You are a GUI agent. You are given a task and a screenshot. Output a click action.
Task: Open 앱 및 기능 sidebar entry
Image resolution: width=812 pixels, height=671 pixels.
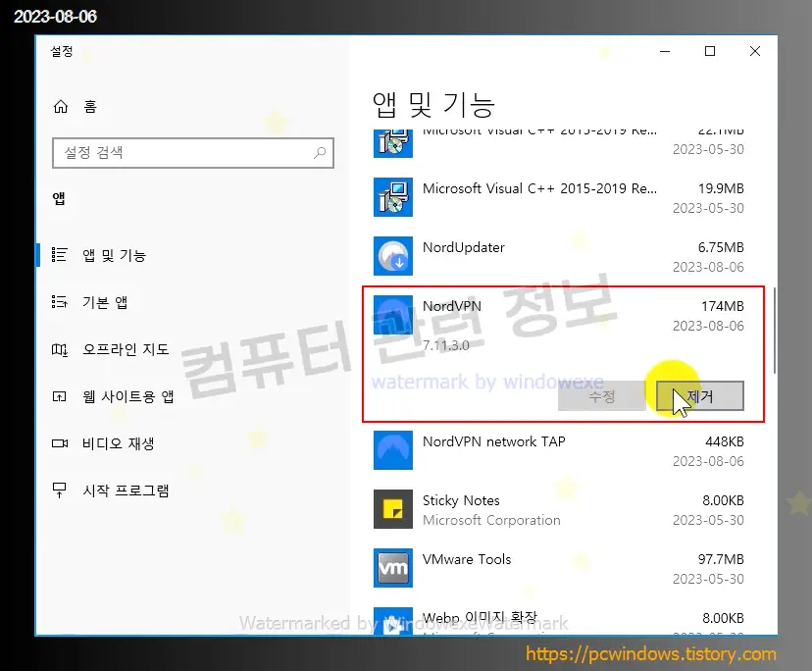(x=114, y=255)
